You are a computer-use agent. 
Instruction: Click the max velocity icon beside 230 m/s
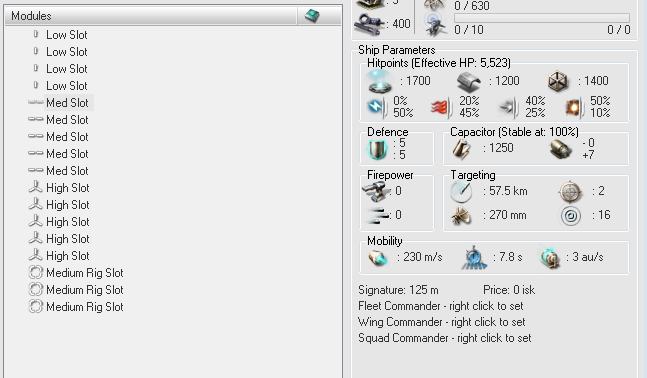(378, 258)
